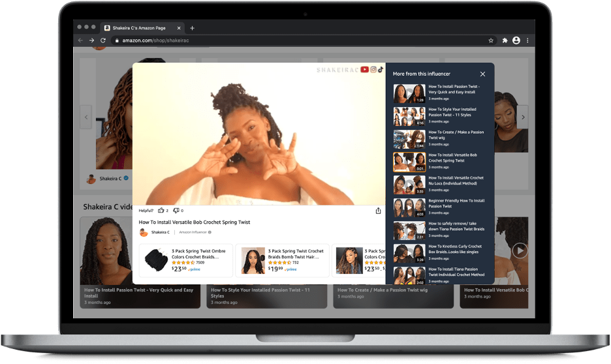Open the TikTok icon on the video
Screen dimensions: 611x364
[x=381, y=70]
